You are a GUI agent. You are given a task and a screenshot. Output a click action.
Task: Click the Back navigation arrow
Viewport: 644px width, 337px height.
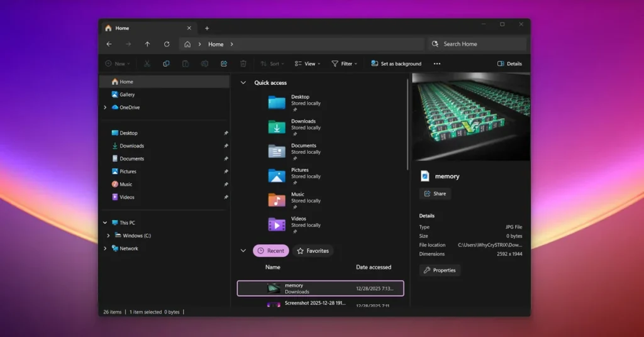[x=109, y=45]
